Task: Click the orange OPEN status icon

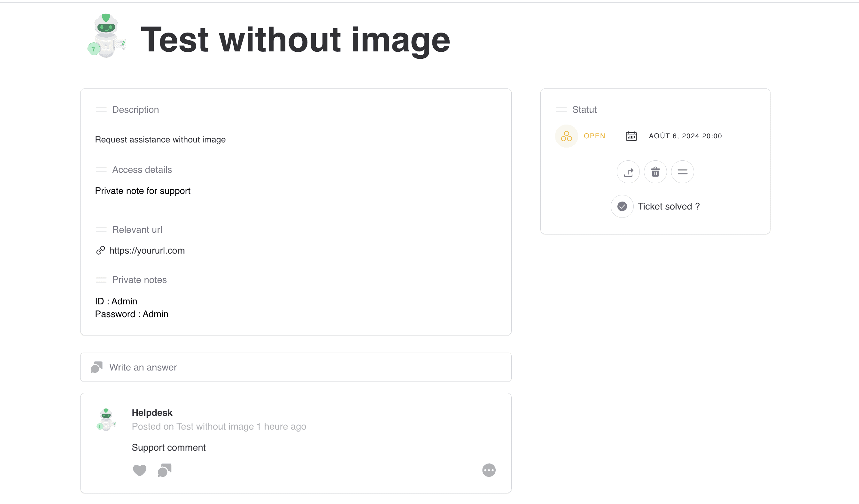Action: click(566, 136)
